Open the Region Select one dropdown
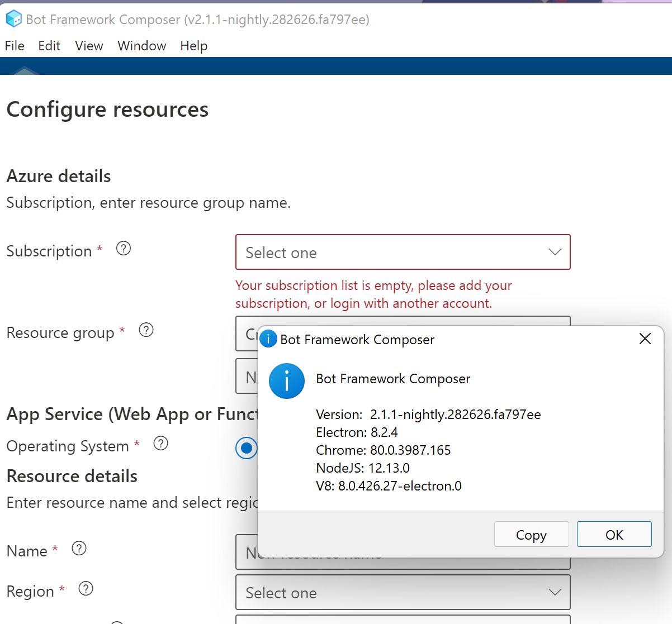 pos(403,592)
